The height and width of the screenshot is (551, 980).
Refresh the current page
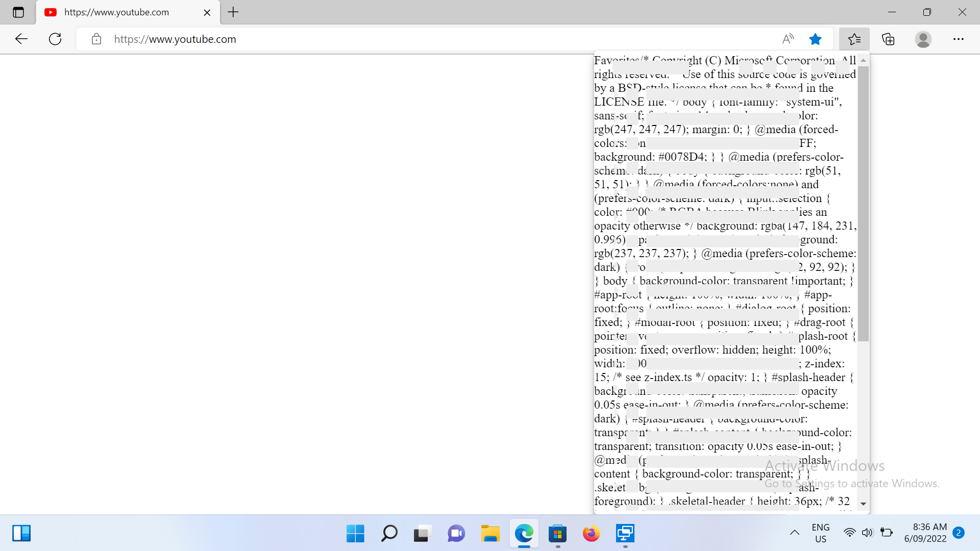pyautogui.click(x=55, y=39)
